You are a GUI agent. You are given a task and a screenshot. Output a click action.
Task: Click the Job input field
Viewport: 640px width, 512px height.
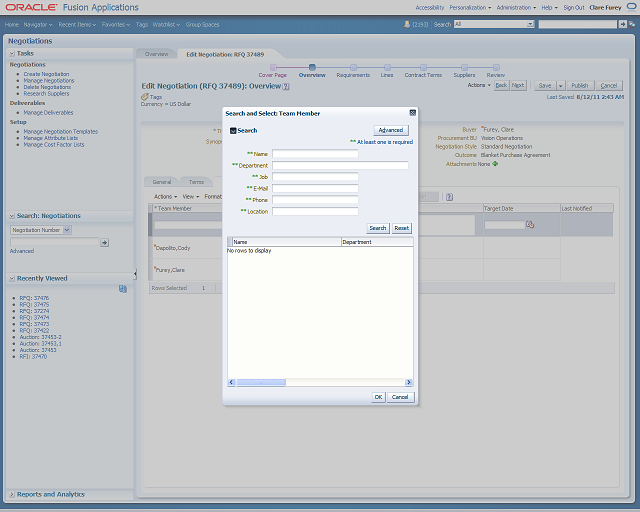point(315,176)
